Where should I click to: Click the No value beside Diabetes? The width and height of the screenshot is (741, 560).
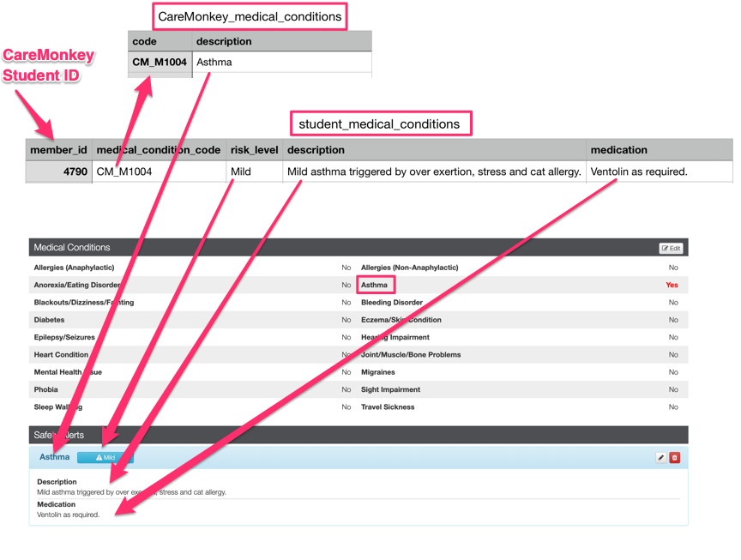(x=346, y=320)
